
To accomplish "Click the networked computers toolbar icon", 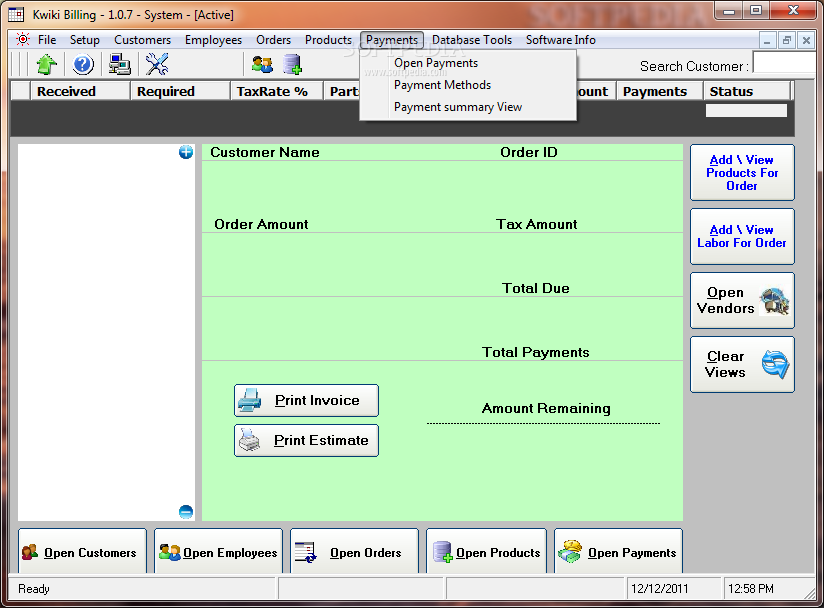I will click(x=120, y=65).
